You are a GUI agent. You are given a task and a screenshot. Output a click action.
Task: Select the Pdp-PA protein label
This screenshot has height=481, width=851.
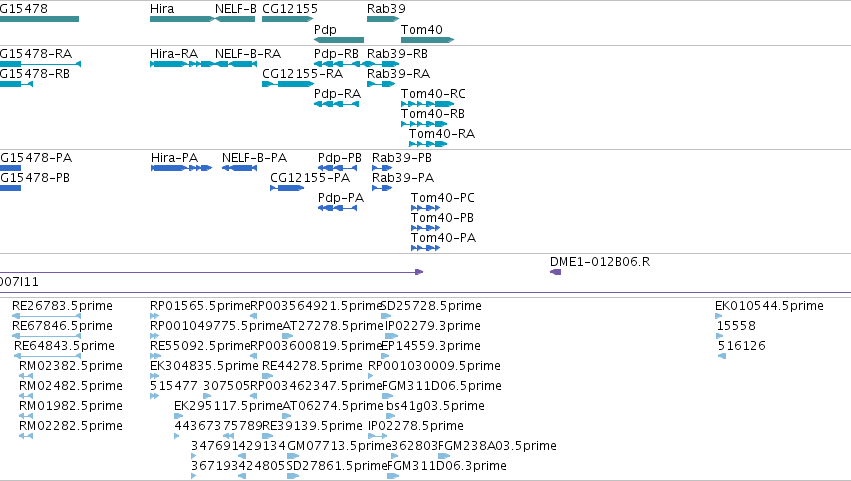point(341,198)
